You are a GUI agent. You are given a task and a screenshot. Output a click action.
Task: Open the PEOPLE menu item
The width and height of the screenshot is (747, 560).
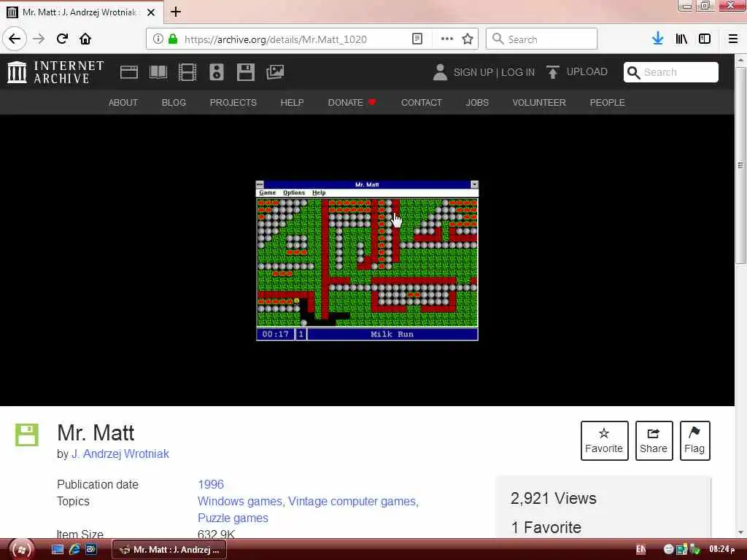click(607, 102)
